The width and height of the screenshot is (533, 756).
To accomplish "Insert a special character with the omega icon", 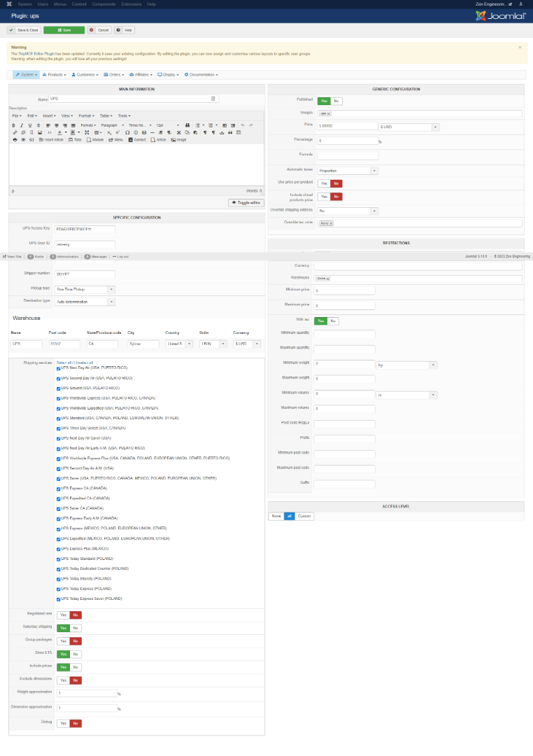I will [127, 132].
